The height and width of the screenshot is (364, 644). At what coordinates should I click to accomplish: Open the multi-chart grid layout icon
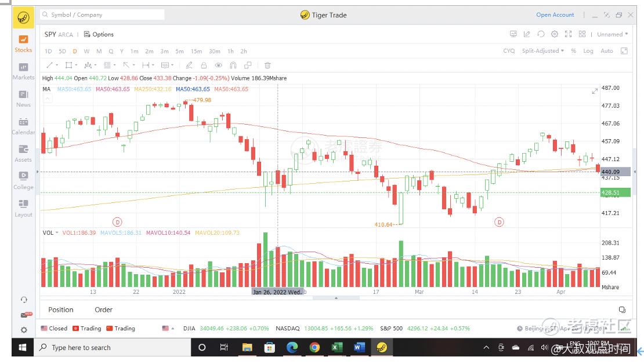pyautogui.click(x=582, y=34)
